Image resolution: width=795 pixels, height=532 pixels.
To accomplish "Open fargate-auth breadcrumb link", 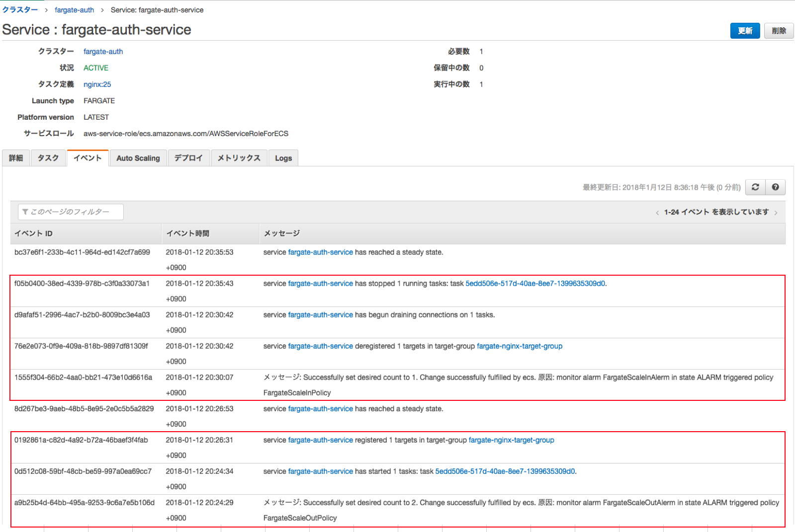I will pyautogui.click(x=74, y=10).
